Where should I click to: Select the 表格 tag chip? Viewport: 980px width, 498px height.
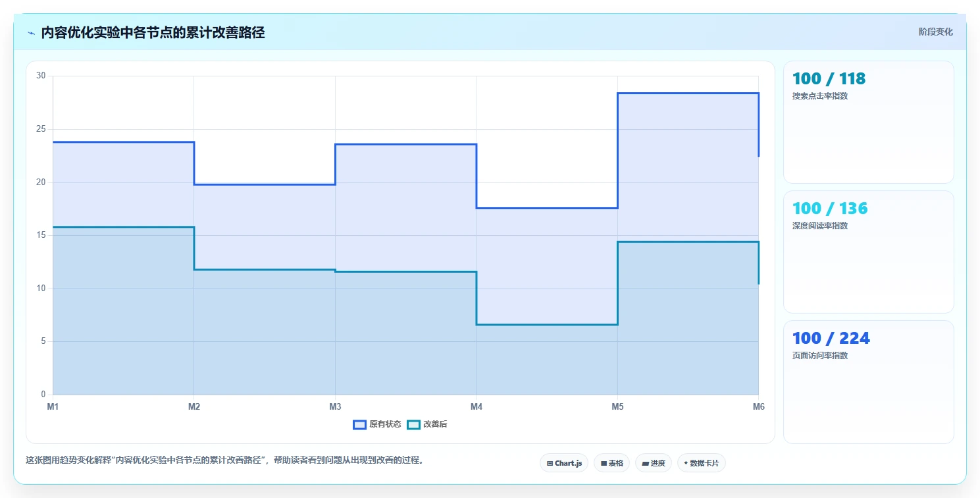611,463
